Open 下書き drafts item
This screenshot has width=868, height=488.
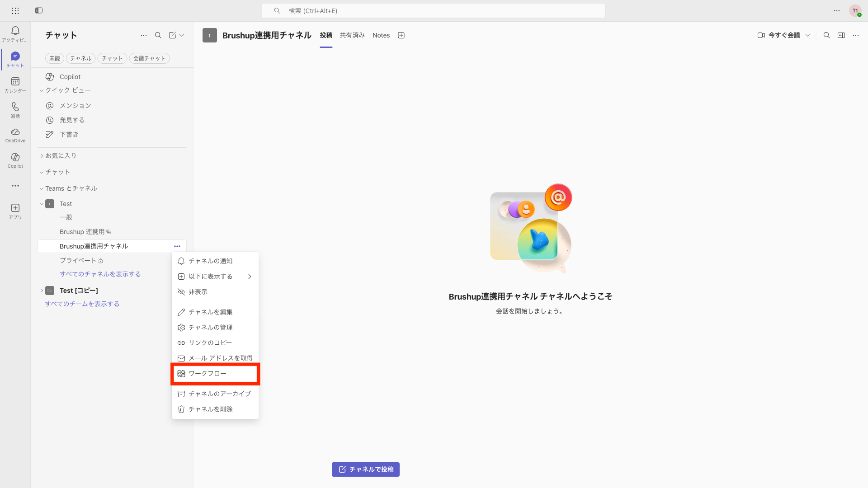point(112,135)
